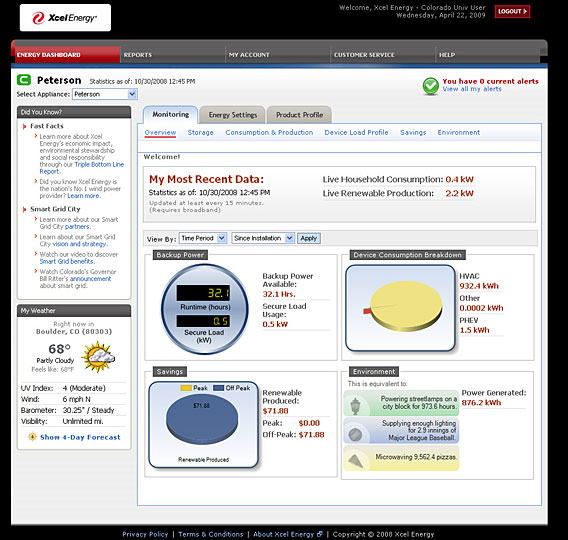Image resolution: width=568 pixels, height=540 pixels.
Task: Select the Savings sub-tab
Action: 413,133
